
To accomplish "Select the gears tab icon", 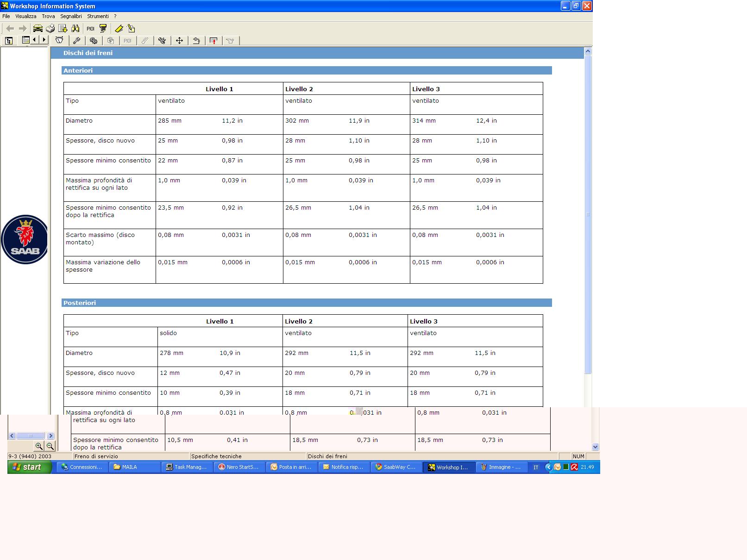I will (x=94, y=41).
